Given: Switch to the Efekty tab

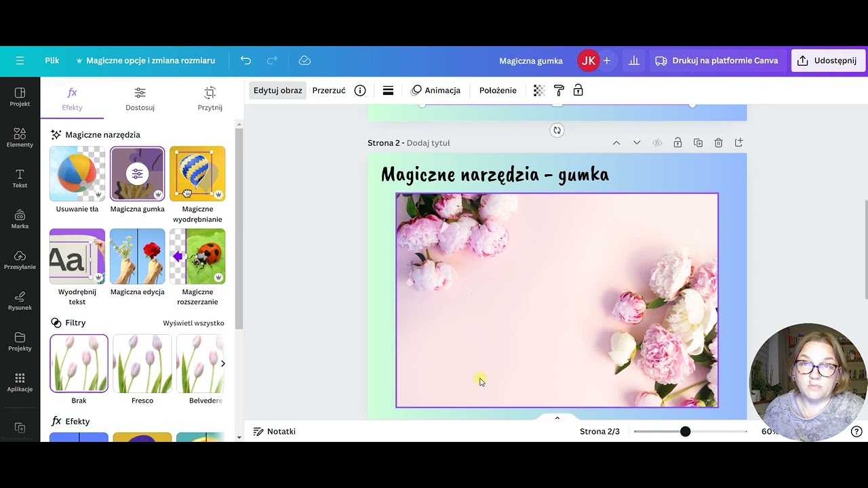Looking at the screenshot, I should pos(72,98).
